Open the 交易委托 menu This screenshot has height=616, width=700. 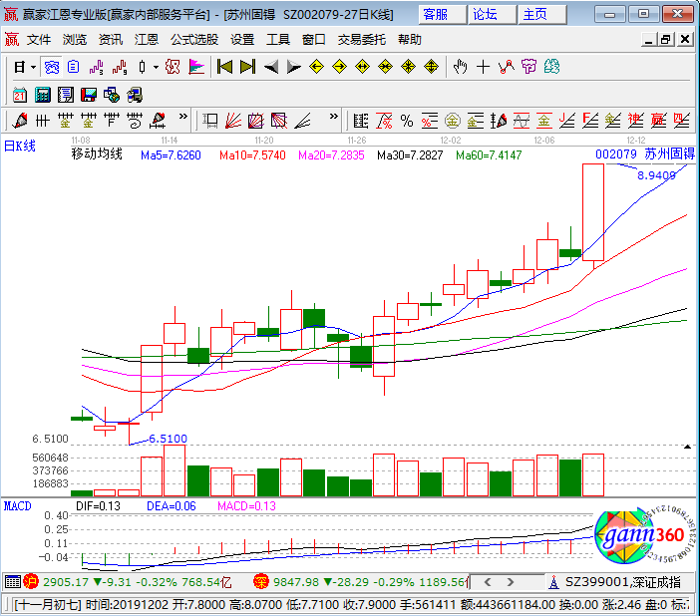point(362,40)
